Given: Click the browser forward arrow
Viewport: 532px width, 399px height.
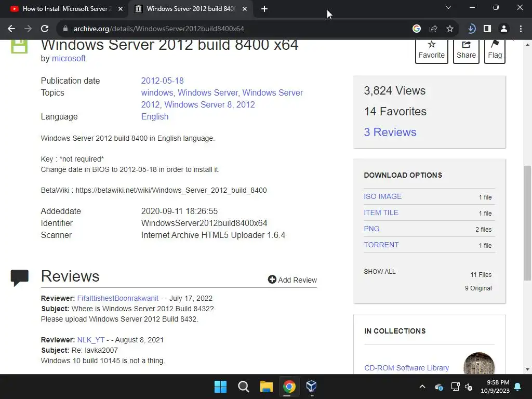Looking at the screenshot, I should 28,29.
